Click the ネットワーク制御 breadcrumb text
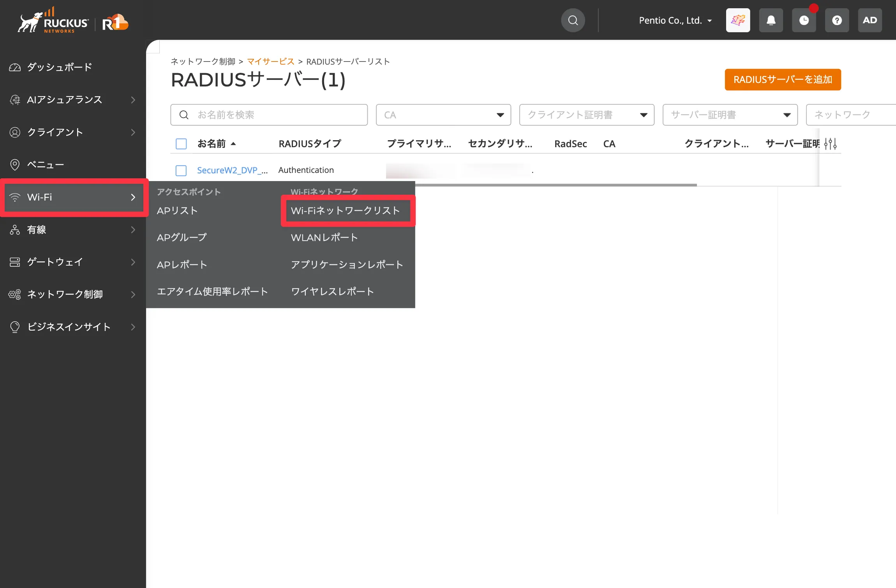Viewport: 896px width, 588px height. [203, 62]
